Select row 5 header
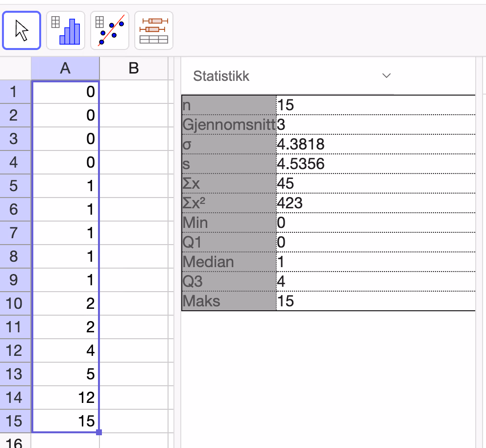486x448 pixels. (x=15, y=186)
